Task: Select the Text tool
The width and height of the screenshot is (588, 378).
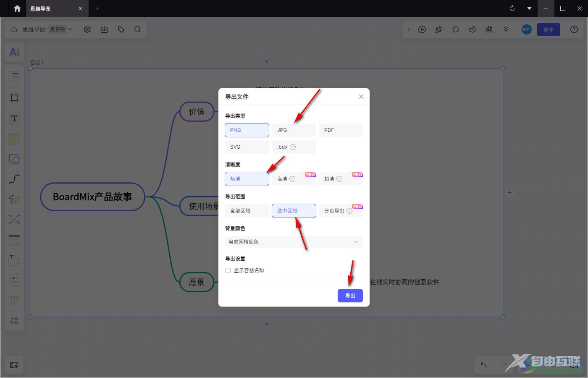Action: tap(14, 118)
